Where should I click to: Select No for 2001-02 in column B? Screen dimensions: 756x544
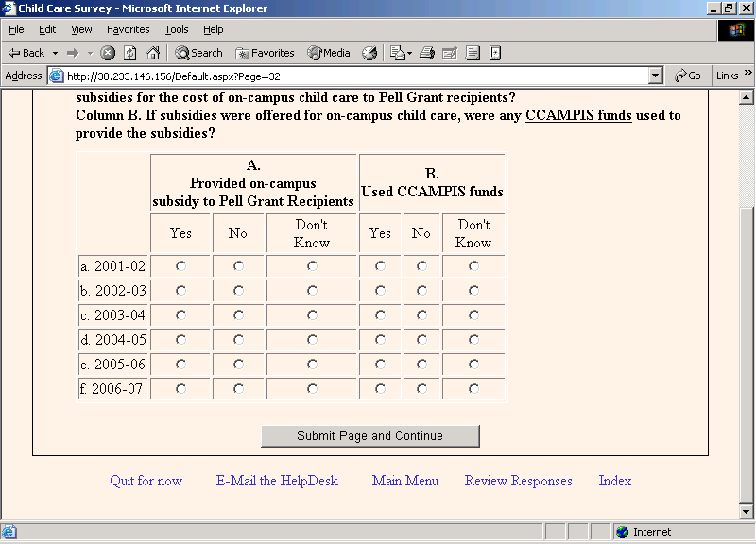(x=421, y=266)
